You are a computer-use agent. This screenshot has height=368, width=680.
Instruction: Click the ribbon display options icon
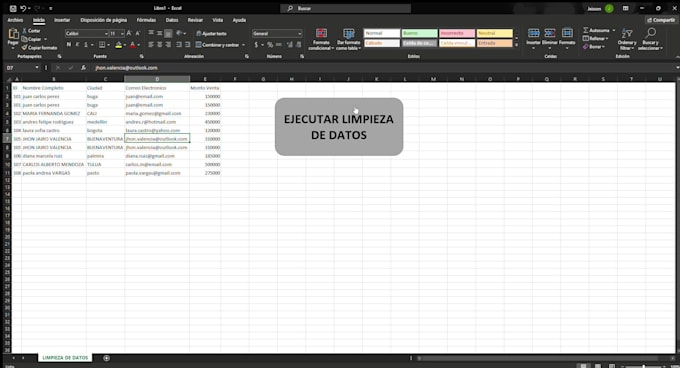coord(625,8)
